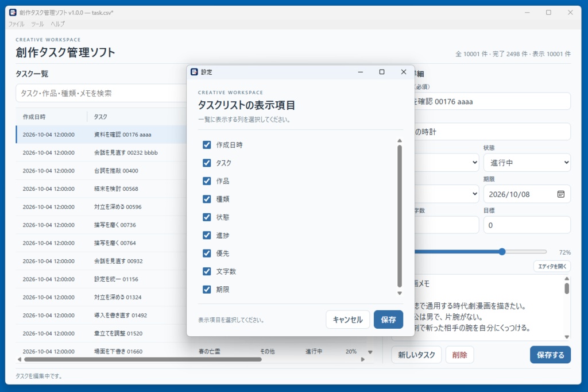
Task: Toggle the 進捗 checkbox
Action: 207,236
